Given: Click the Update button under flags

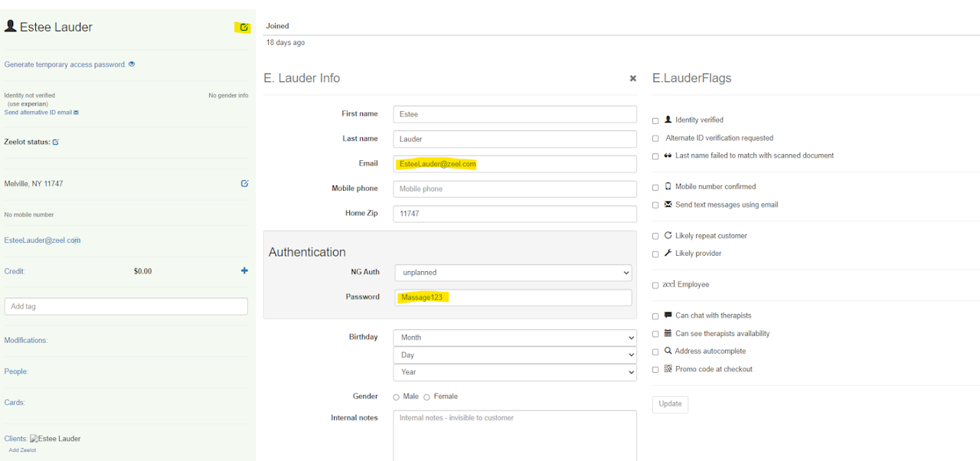Looking at the screenshot, I should tap(670, 404).
